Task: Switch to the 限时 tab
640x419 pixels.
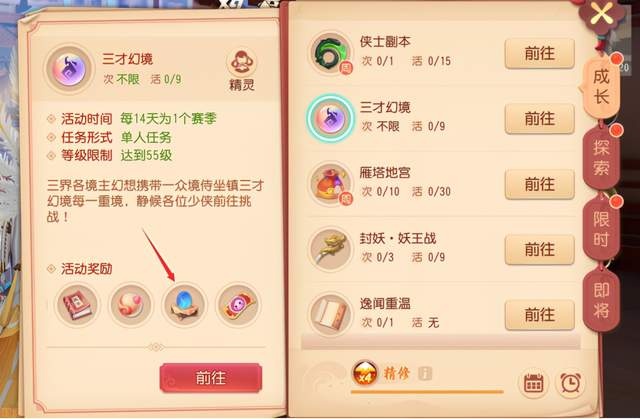Action: click(x=601, y=229)
